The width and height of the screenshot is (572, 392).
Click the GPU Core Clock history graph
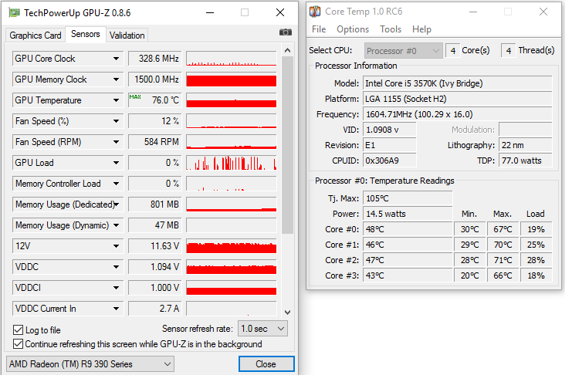point(232,59)
